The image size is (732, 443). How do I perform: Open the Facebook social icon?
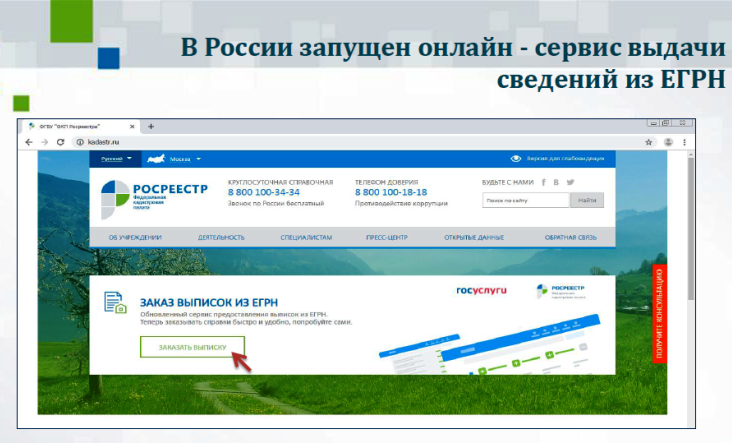[x=543, y=182]
